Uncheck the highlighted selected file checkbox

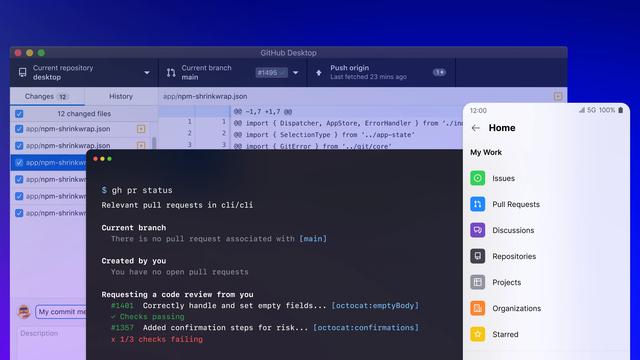tap(19, 162)
